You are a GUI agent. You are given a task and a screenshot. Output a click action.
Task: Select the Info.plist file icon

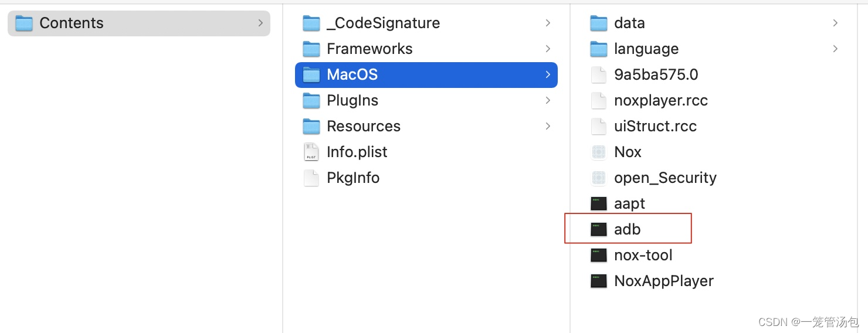click(x=311, y=152)
